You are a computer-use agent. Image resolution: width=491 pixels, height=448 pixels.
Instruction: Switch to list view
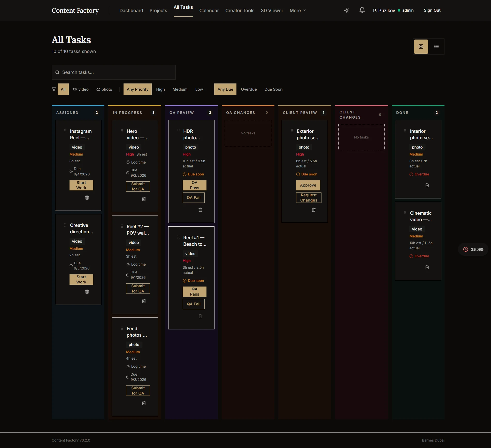[x=436, y=47]
